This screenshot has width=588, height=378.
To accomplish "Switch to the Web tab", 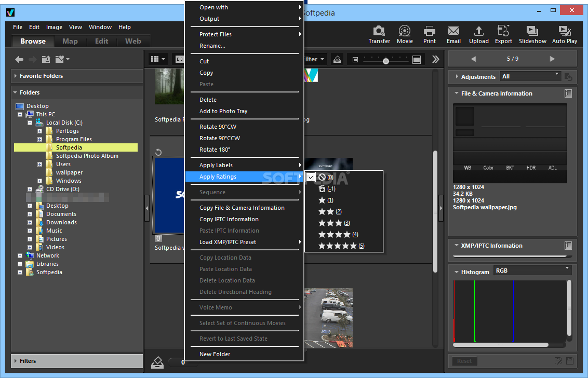I will pos(133,41).
